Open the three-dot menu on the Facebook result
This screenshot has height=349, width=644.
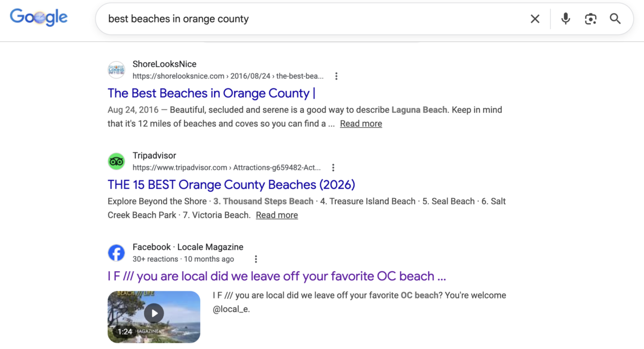coord(256,259)
